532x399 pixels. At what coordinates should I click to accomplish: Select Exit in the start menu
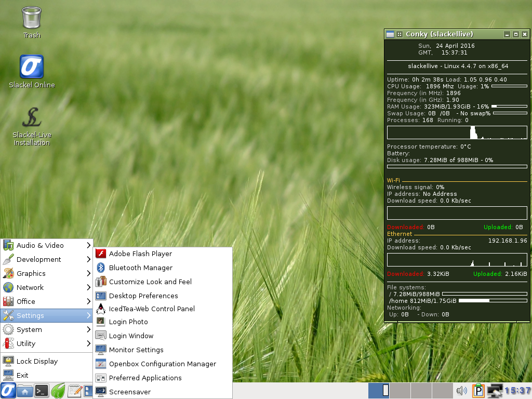coord(46,375)
